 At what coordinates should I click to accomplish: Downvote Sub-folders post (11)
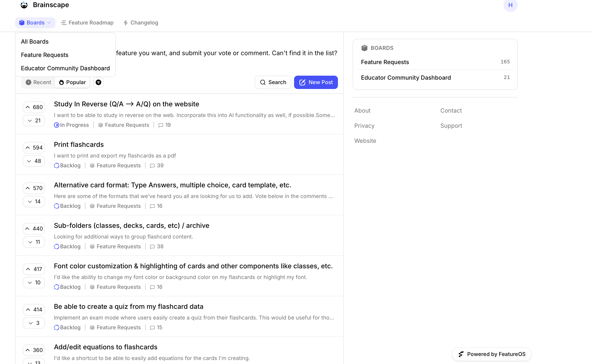pyautogui.click(x=34, y=242)
